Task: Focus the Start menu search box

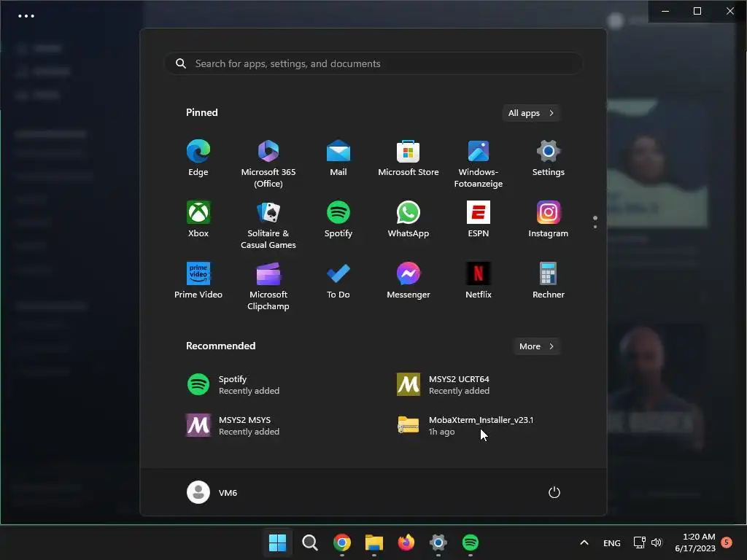Action: tap(373, 63)
